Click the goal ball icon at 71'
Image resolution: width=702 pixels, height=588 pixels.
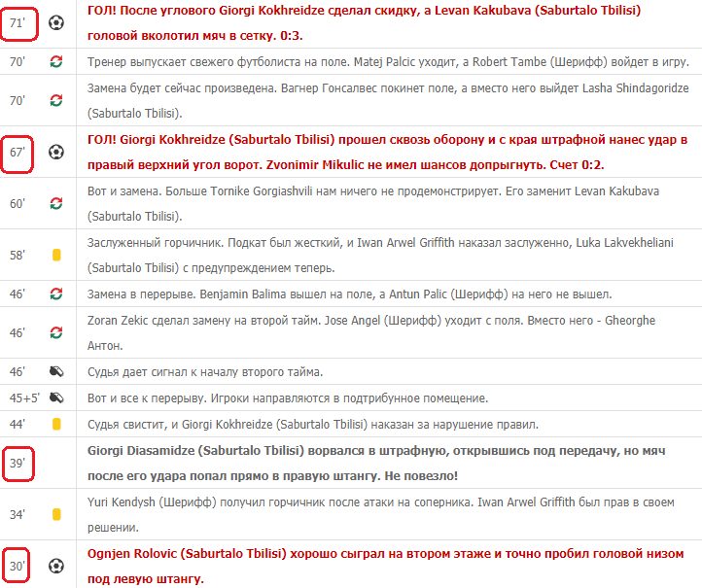click(x=55, y=21)
